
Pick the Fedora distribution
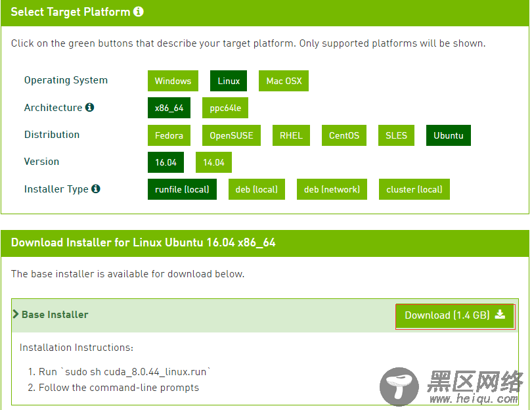pos(169,135)
